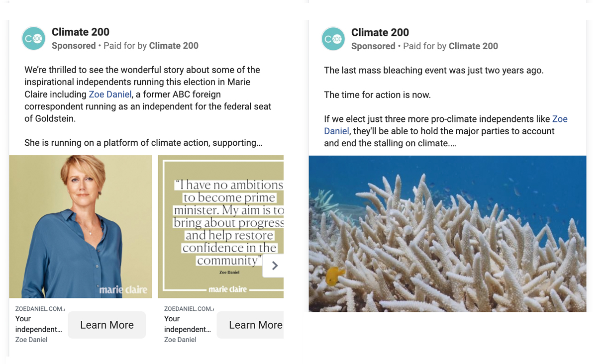607x364 pixels.
Task: Open the Climate 200 page name on left ad
Action: [80, 32]
